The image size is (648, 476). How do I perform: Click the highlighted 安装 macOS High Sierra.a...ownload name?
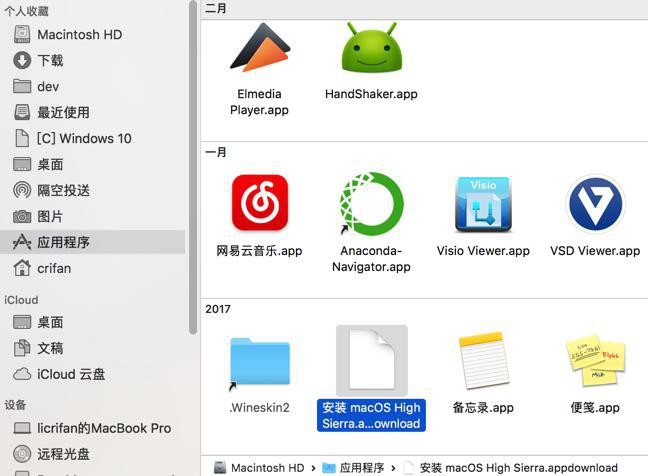click(x=371, y=415)
